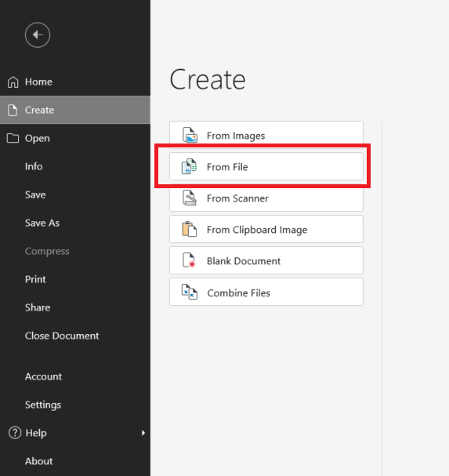Image resolution: width=449 pixels, height=476 pixels.
Task: Create PDF From Clipboard Image
Action: (266, 229)
